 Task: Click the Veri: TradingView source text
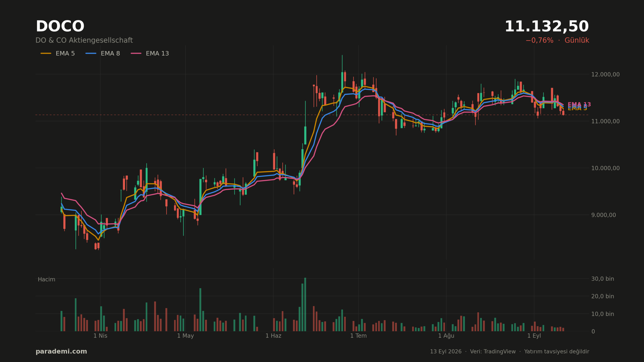tap(493, 352)
